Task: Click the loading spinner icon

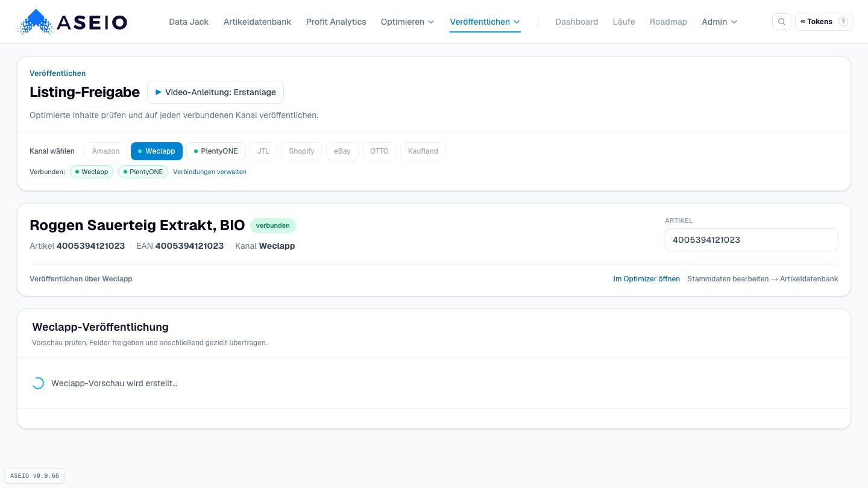Action: coord(38,383)
